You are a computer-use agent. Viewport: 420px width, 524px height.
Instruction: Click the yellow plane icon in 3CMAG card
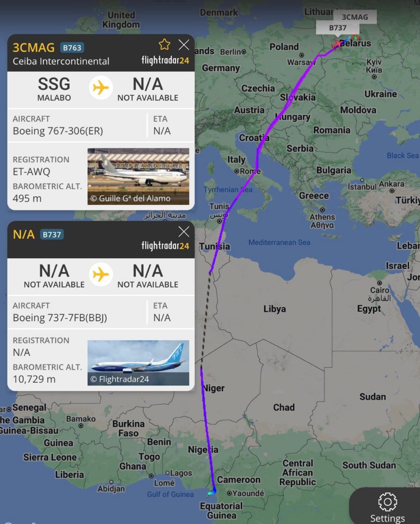101,88
